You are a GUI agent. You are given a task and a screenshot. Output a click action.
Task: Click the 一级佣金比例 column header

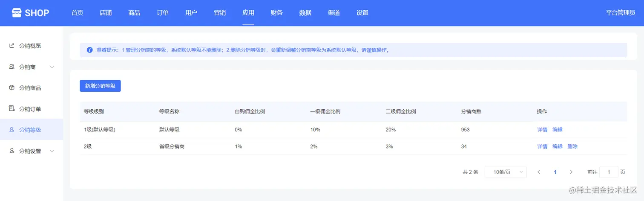click(x=325, y=112)
